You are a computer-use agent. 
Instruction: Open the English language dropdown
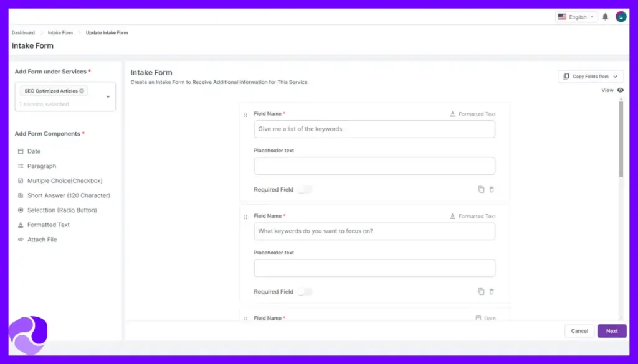point(576,16)
